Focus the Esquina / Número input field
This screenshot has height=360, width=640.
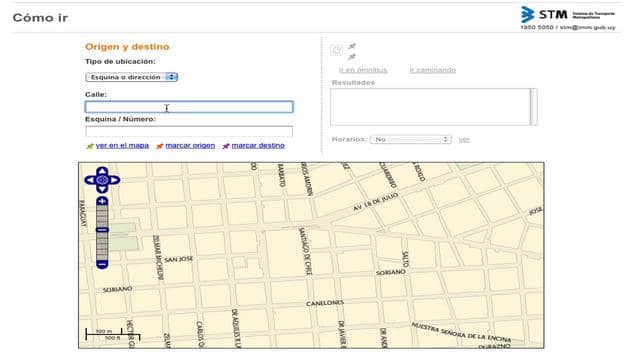(189, 131)
